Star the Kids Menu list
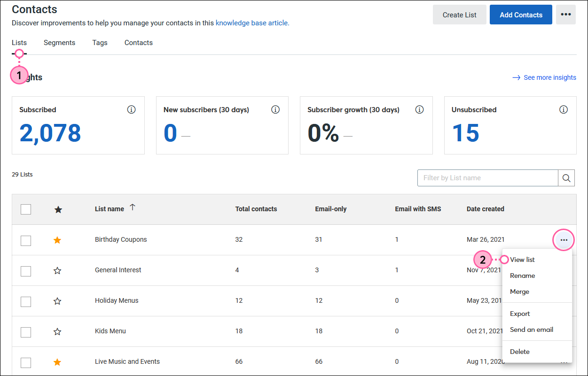 pos(57,331)
